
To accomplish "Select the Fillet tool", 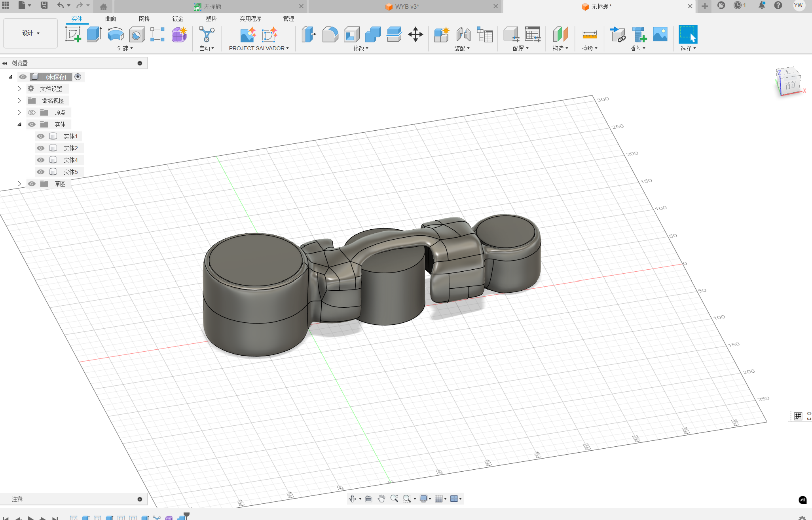I will coord(330,34).
